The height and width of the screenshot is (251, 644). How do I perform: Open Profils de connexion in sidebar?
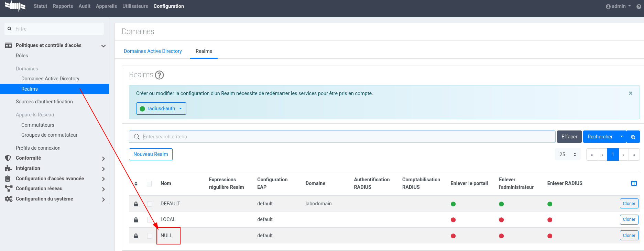coord(38,148)
